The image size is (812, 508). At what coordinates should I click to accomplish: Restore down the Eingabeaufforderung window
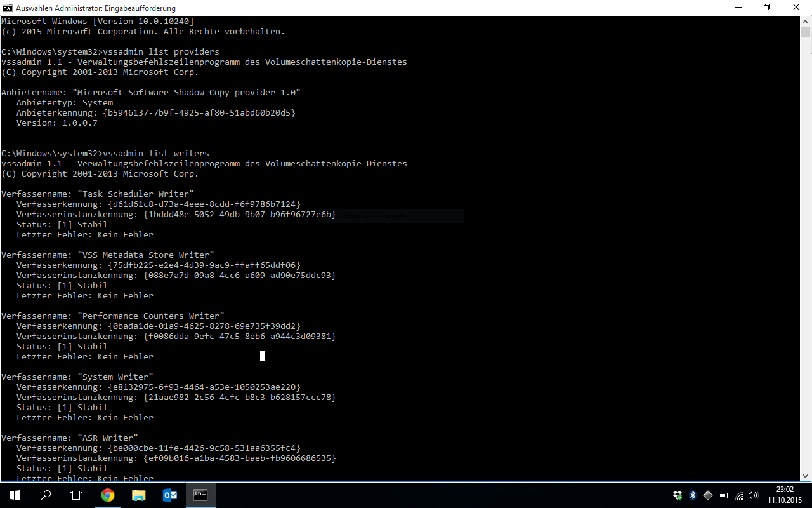[767, 8]
